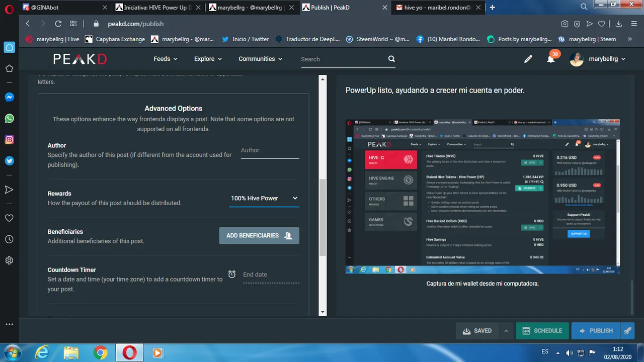The image size is (644, 362).
Task: Open the Feeds dropdown menu
Action: coord(166,59)
